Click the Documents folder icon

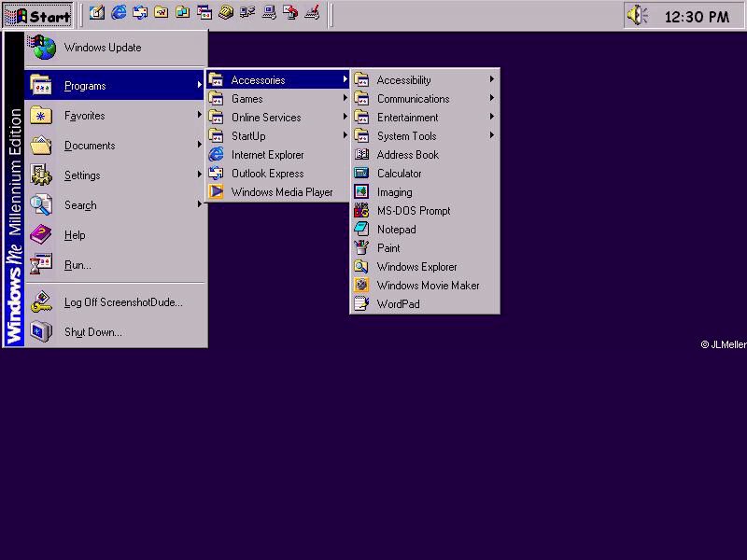coord(41,146)
